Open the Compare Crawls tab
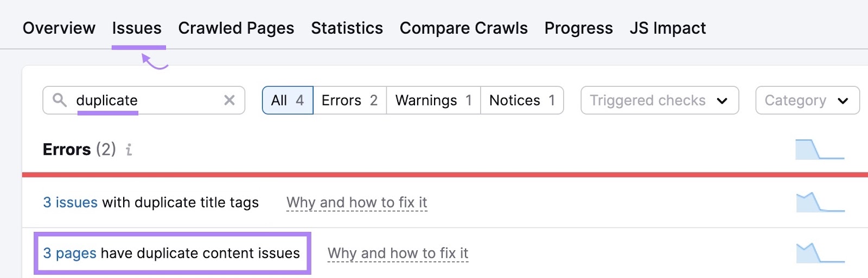868x278 pixels. click(463, 28)
